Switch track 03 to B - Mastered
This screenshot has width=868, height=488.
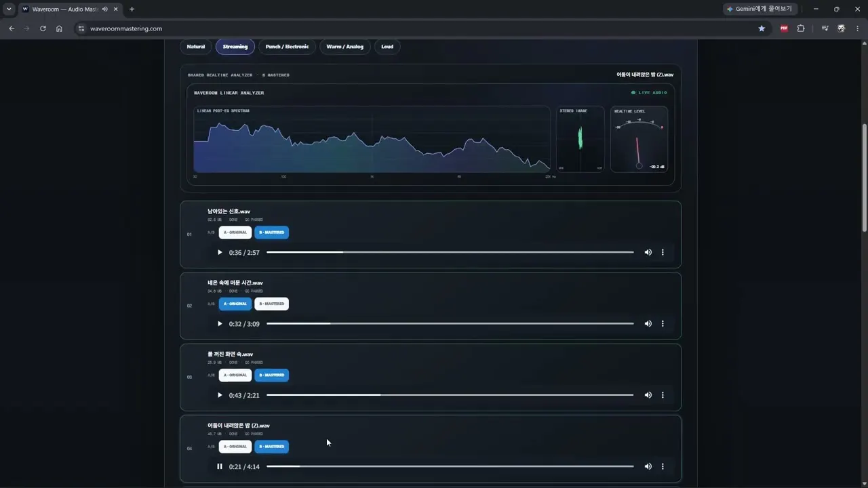pyautogui.click(x=272, y=375)
